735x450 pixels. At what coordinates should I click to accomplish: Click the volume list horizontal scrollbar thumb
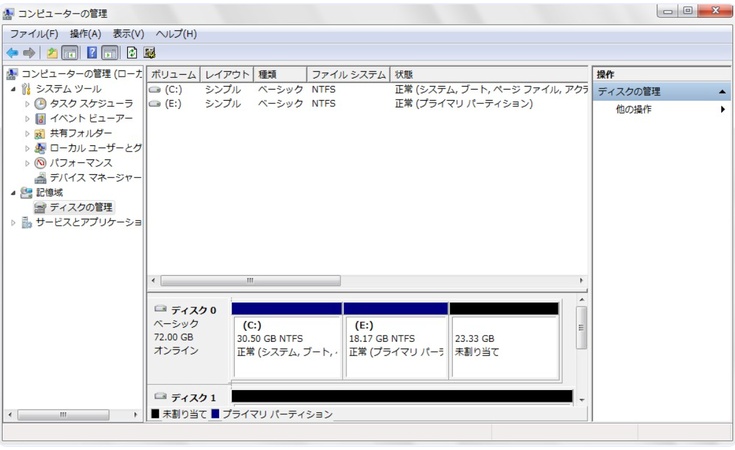click(250, 281)
